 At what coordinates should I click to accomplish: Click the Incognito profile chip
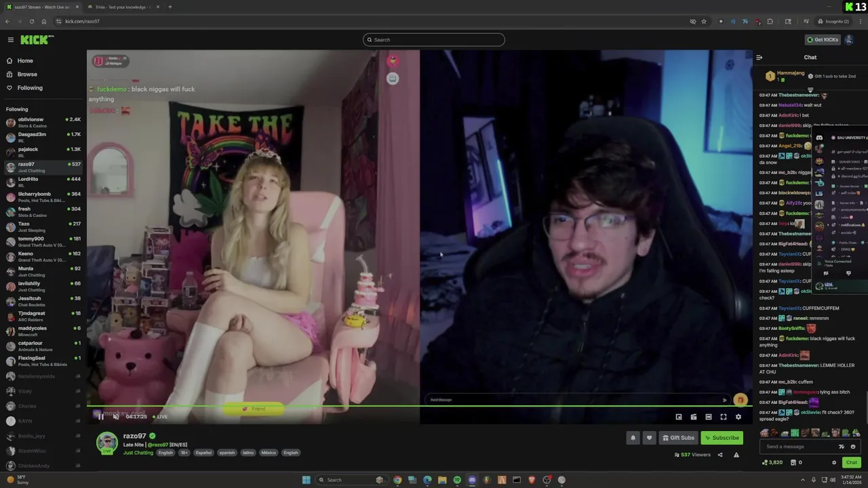coord(833,22)
